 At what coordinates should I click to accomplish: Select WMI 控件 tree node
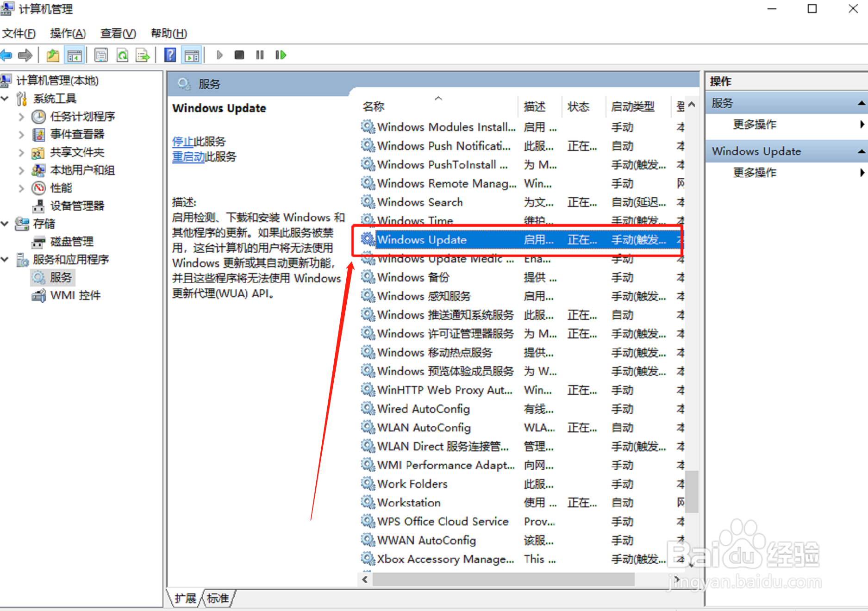[x=75, y=295]
